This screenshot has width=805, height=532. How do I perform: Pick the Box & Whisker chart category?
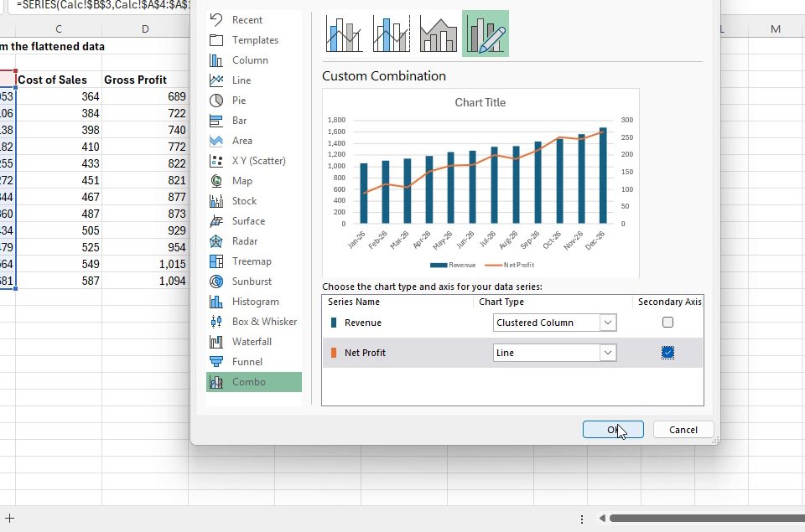(x=253, y=322)
